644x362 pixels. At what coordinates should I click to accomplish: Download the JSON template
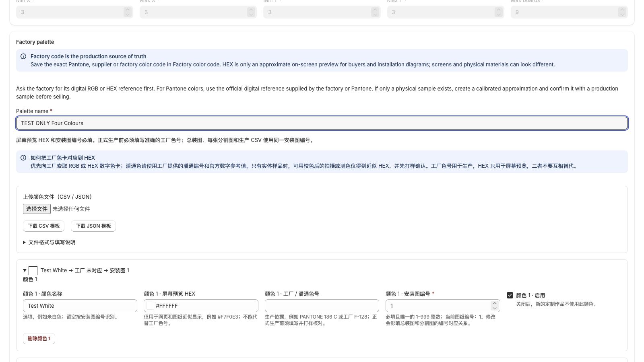[x=93, y=226]
